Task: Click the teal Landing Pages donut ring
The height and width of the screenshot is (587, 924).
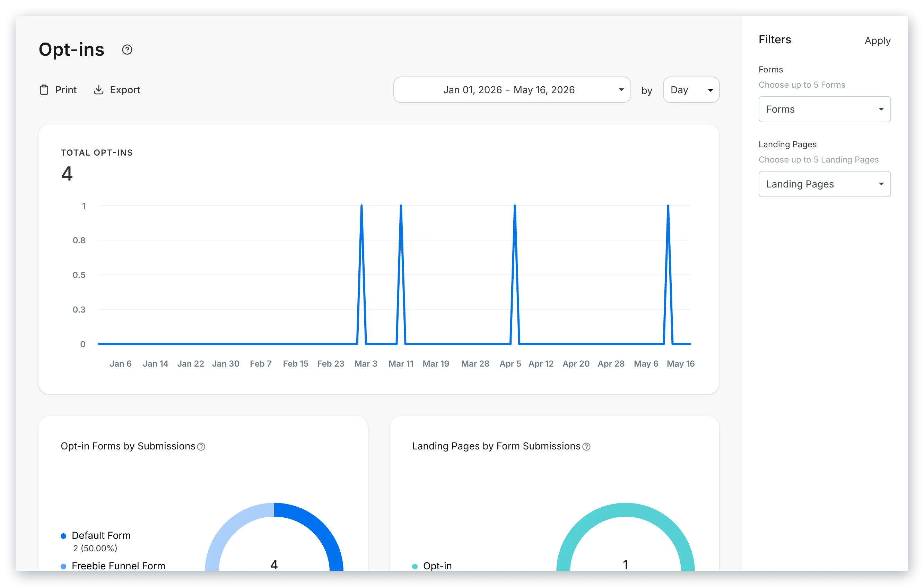Action: (x=626, y=510)
